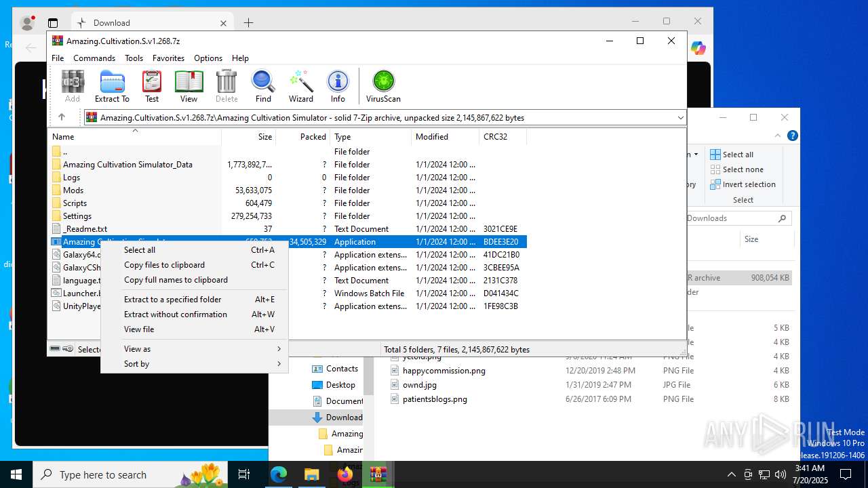The height and width of the screenshot is (488, 868).
Task: Sort by the Size column header
Action: (x=248, y=136)
